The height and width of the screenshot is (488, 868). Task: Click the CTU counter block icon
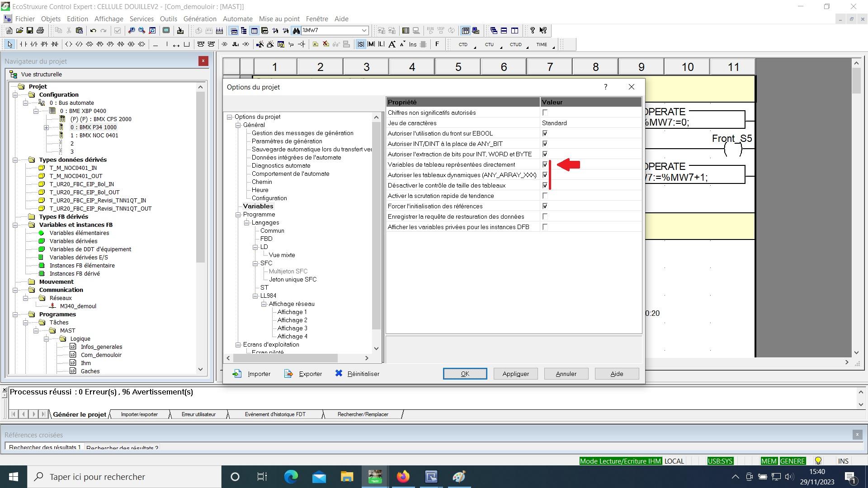(489, 44)
